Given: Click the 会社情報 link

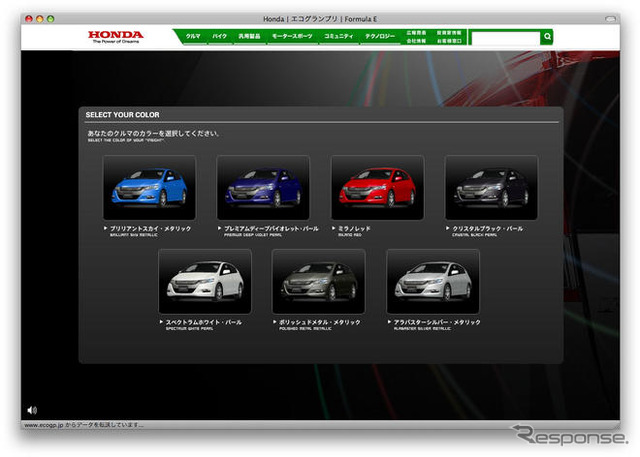Looking at the screenshot, I should (x=416, y=41).
